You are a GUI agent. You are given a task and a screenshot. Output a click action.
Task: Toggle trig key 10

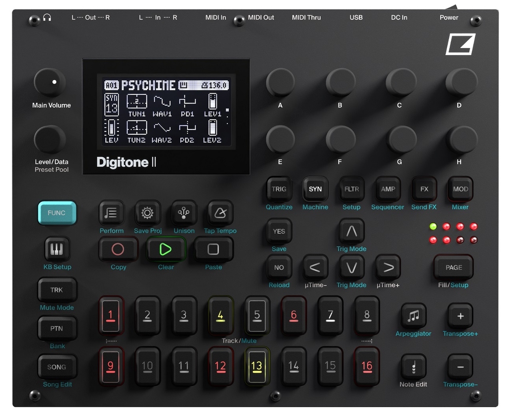147,366
